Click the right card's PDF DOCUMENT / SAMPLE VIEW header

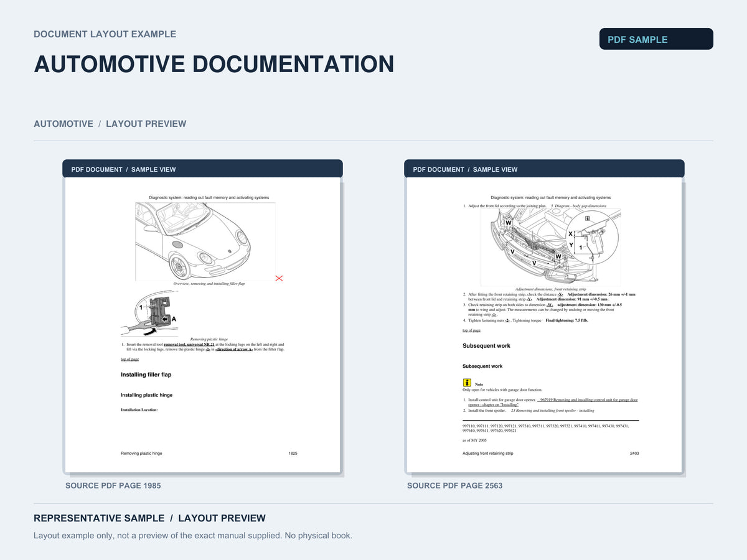(544, 169)
